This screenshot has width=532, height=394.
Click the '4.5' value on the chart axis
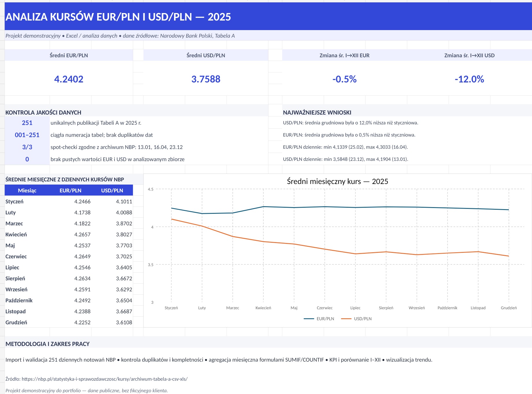151,189
